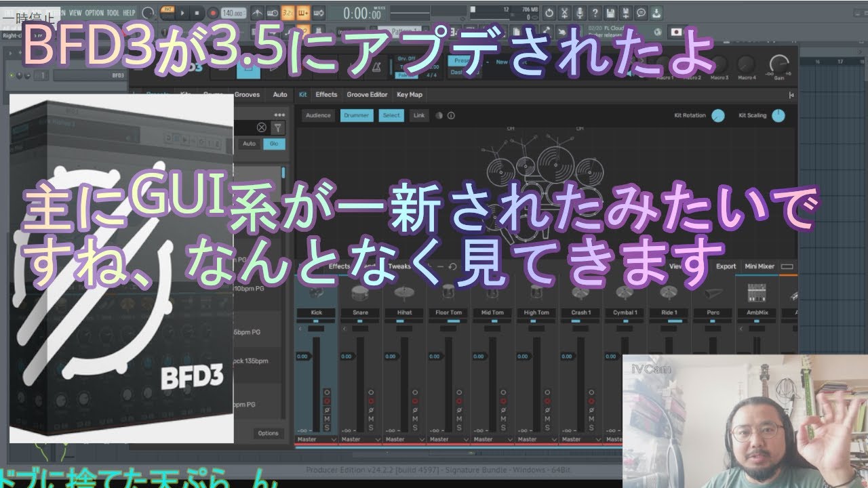Open the Export tab in the mixer header
This screenshot has height=488, width=868.
click(x=726, y=266)
